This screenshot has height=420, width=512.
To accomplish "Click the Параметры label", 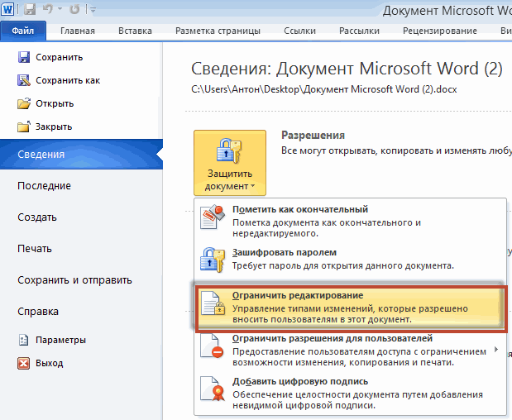I will (60, 340).
